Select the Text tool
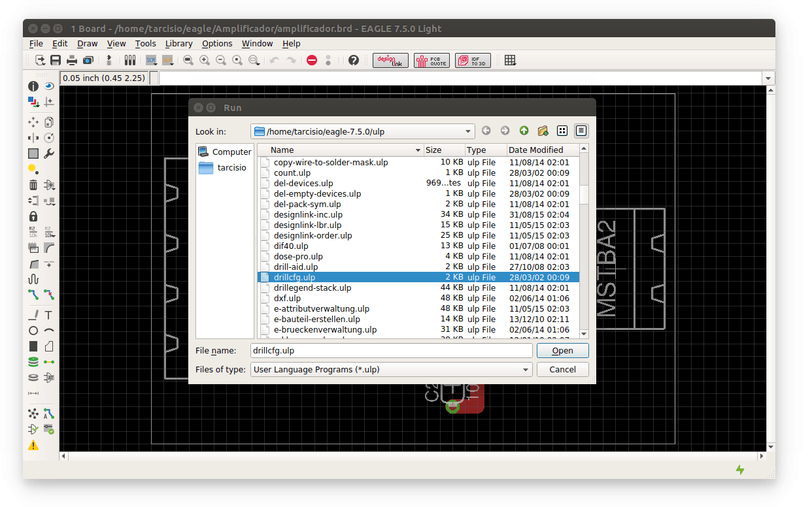Image resolution: width=812 pixels, height=507 pixels. (x=49, y=315)
